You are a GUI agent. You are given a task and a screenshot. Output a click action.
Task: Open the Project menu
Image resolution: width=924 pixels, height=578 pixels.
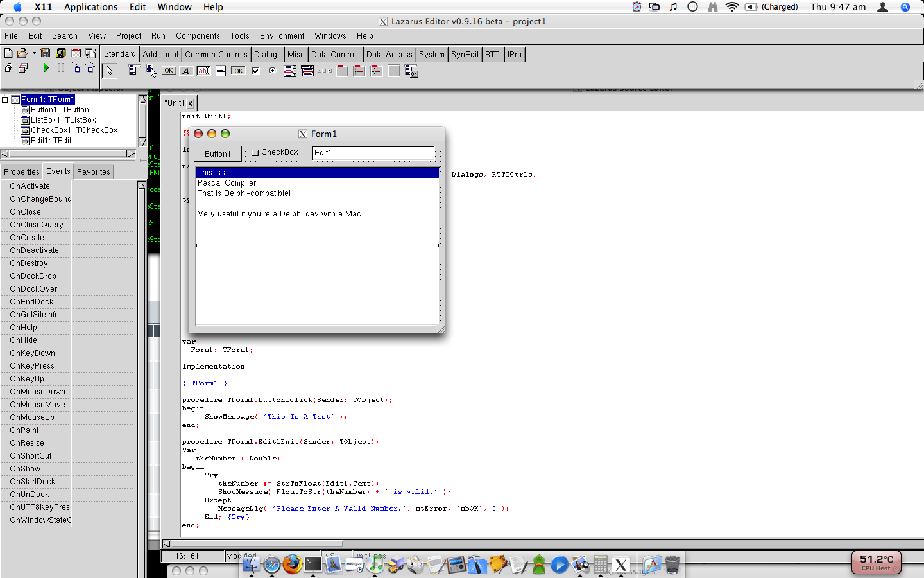coord(128,36)
